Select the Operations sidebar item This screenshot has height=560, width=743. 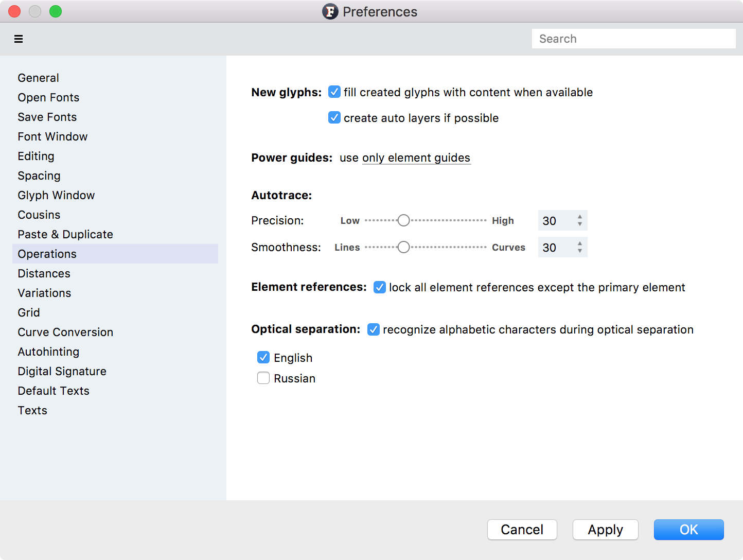pyautogui.click(x=115, y=254)
